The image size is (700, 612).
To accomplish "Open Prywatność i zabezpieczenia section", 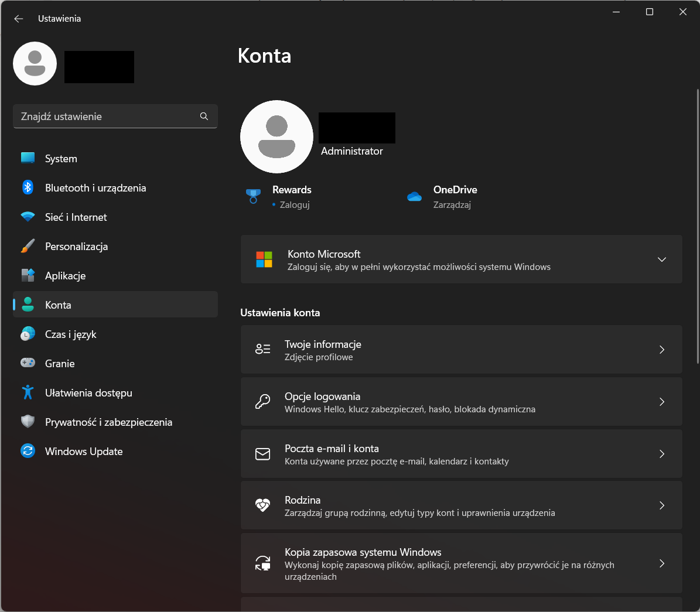I will [108, 422].
